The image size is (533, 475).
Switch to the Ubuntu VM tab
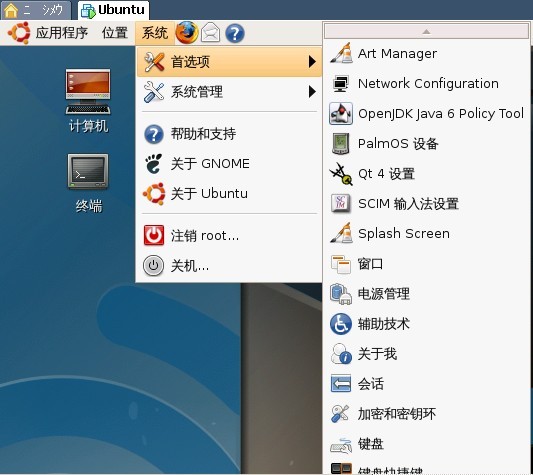114,10
